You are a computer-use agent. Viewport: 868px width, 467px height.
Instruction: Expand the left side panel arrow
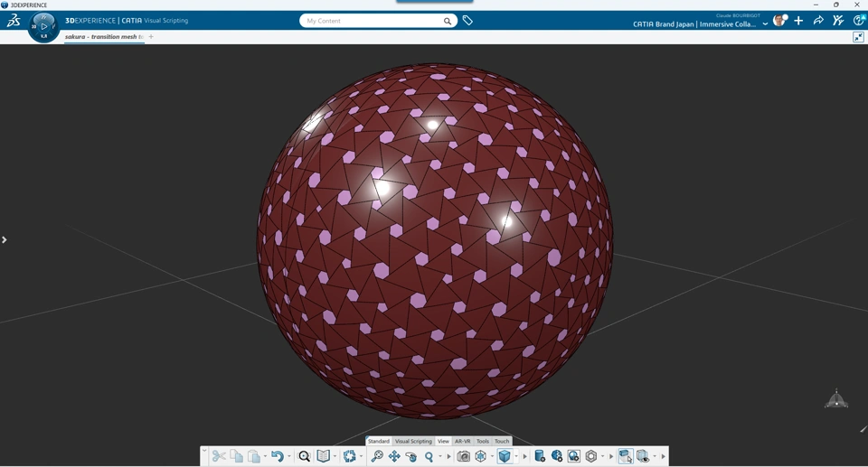[4, 239]
